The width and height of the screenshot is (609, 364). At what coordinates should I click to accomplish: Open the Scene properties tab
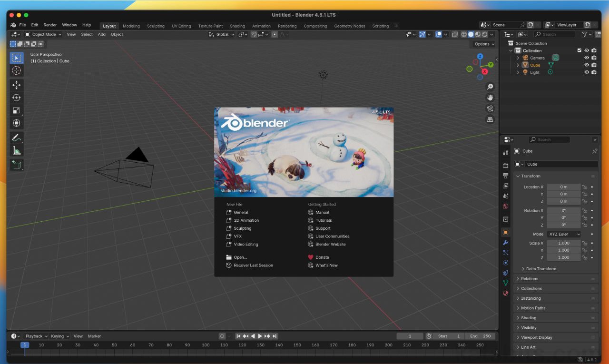(x=506, y=196)
